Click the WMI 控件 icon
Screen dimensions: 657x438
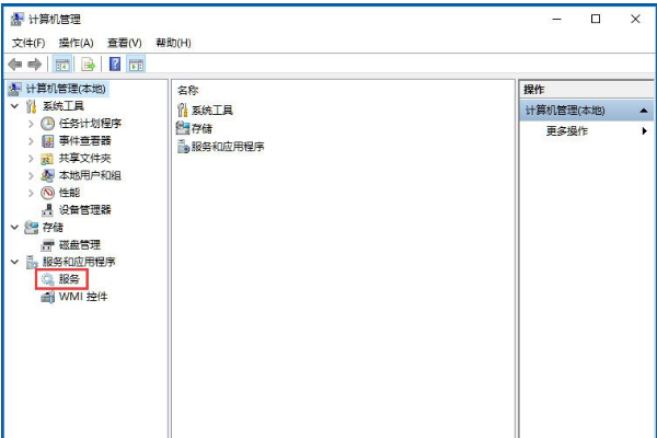(x=47, y=297)
